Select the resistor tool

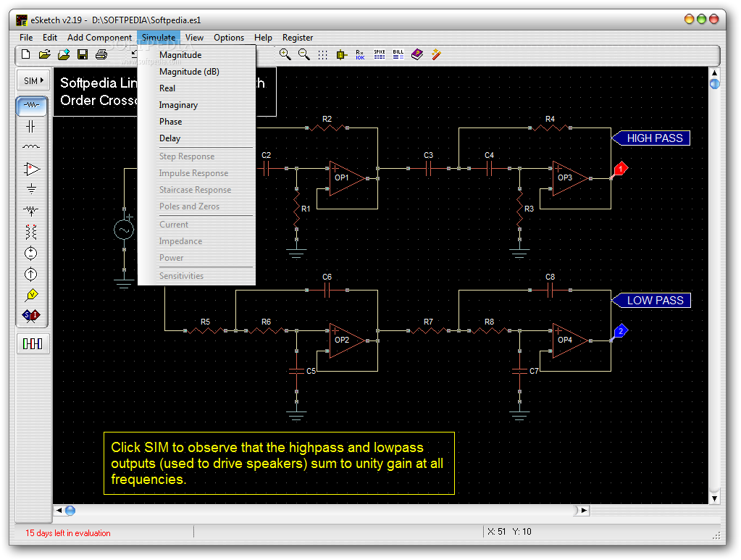coord(32,105)
